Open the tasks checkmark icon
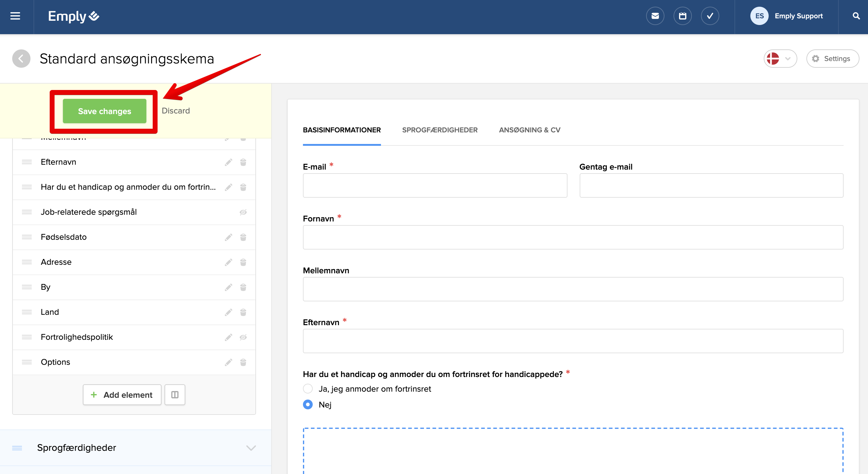The height and width of the screenshot is (474, 868). (x=710, y=16)
